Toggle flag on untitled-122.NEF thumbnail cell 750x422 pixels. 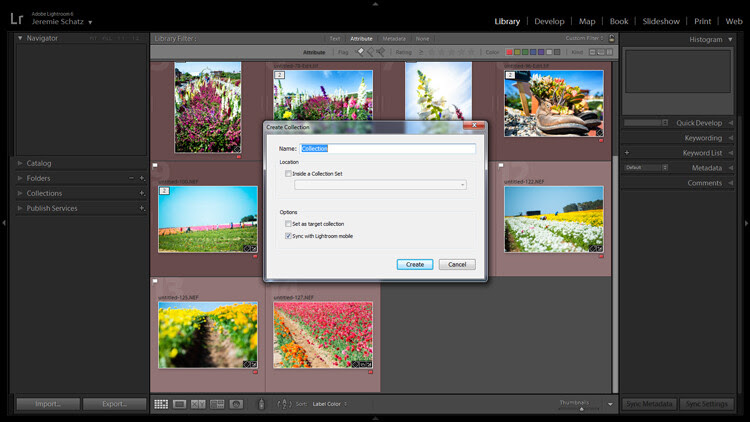[x=501, y=166]
